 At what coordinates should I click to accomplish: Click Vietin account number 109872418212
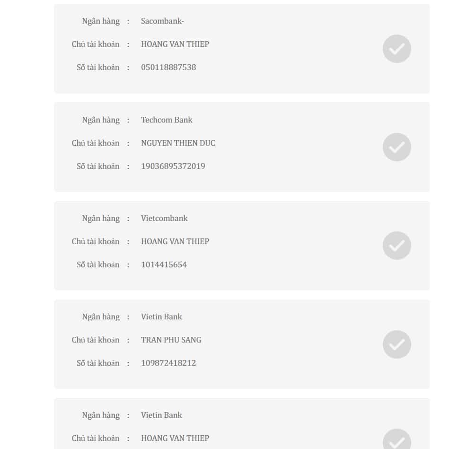point(168,363)
